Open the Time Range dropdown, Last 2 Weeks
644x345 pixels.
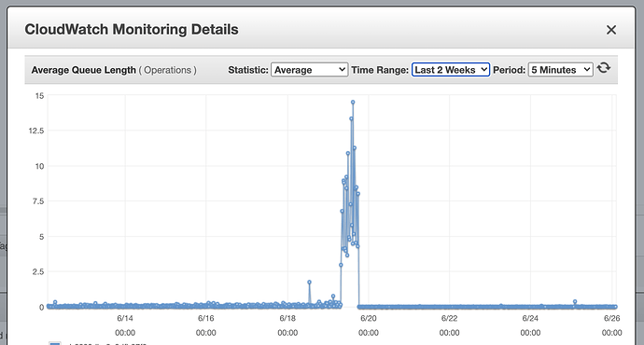click(451, 70)
